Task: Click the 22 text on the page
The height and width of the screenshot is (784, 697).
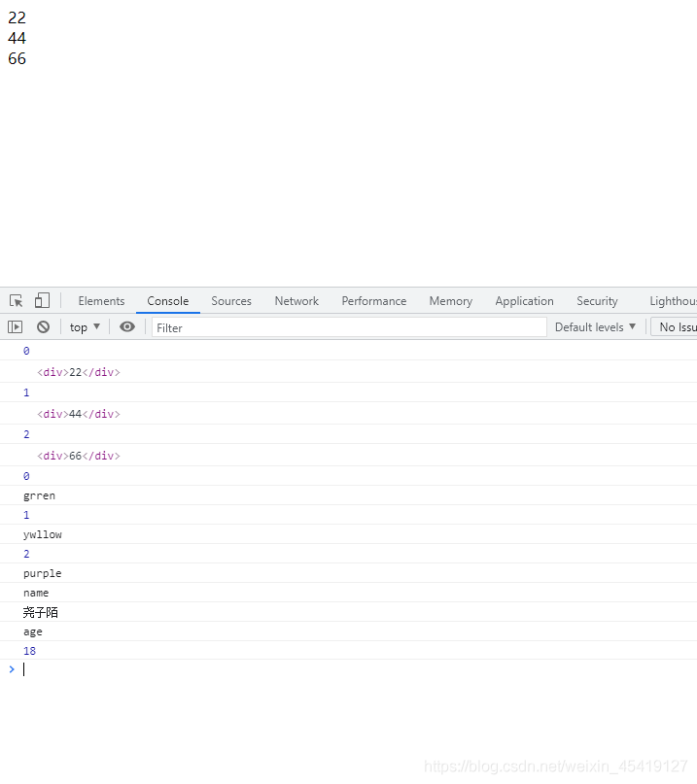Action: (17, 17)
